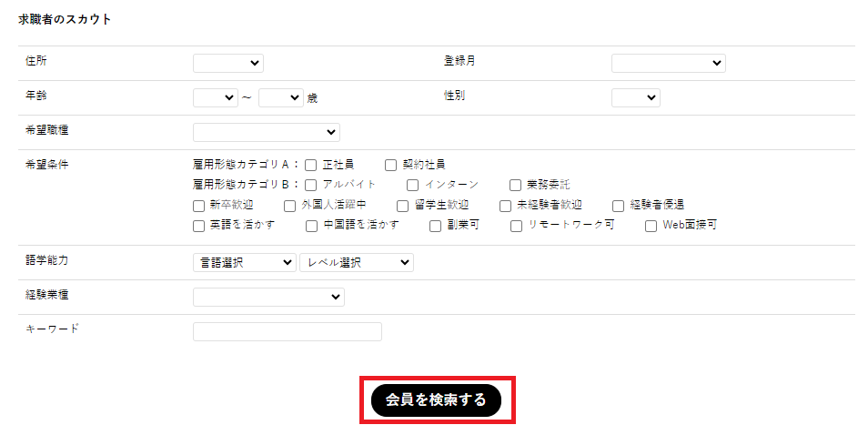
Task: Tick the 業務委託 checkbox
Action: coord(515,185)
